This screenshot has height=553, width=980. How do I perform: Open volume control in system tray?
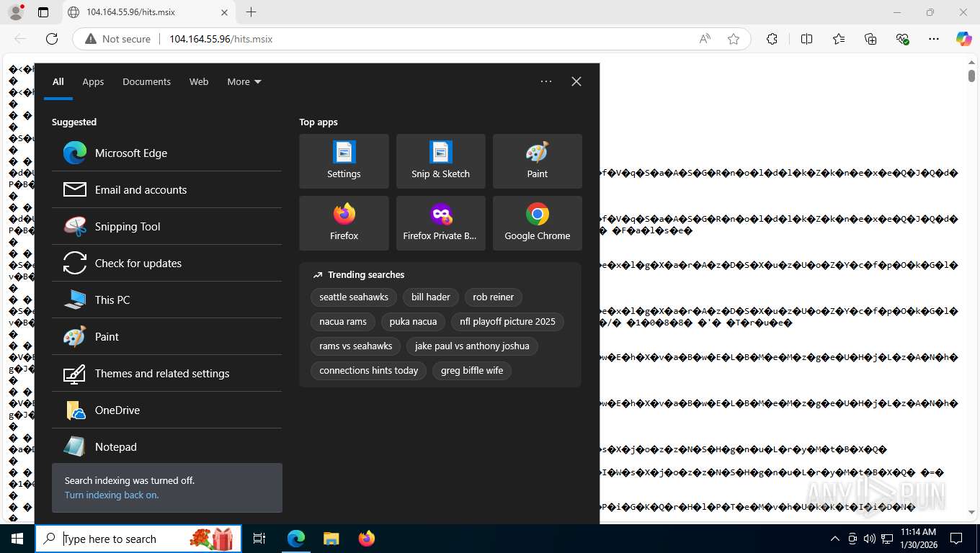click(869, 539)
